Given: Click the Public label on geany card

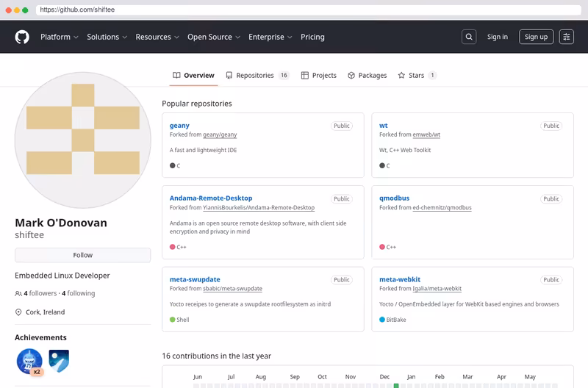Looking at the screenshot, I should click(342, 126).
